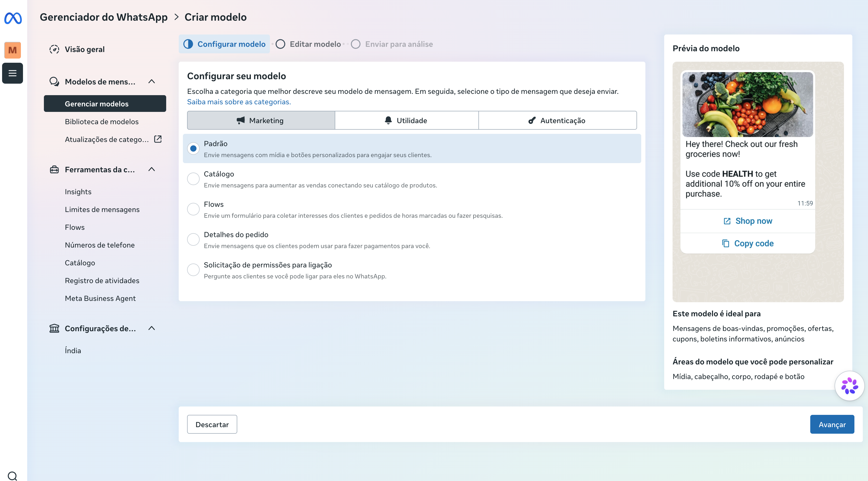Screen dimensions: 868x481
Task: Open the search magnifier icon
Action: pyautogui.click(x=13, y=476)
